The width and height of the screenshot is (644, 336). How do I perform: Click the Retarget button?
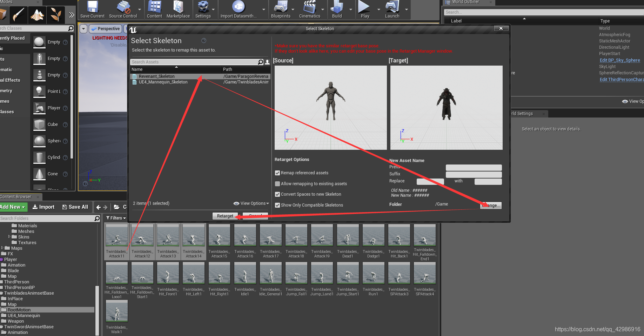(225, 216)
